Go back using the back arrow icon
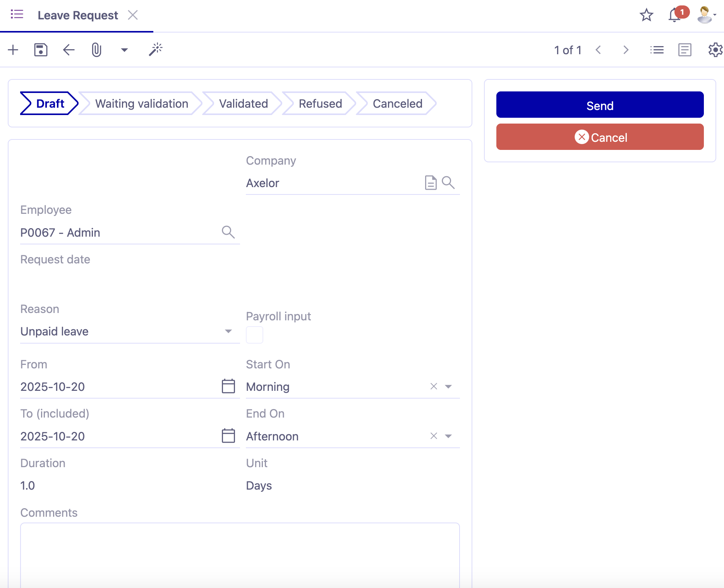This screenshot has width=724, height=588. [68, 50]
